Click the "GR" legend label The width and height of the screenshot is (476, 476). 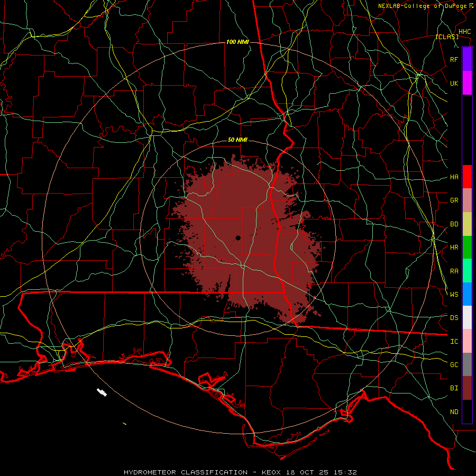click(x=454, y=200)
